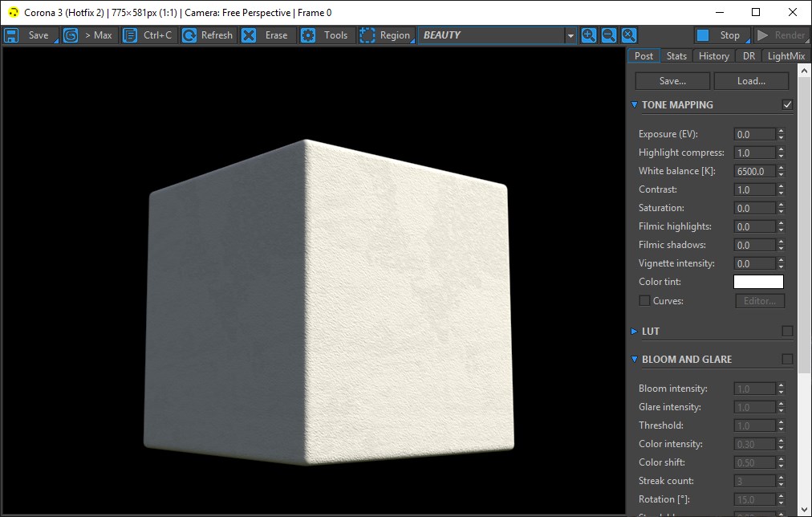Open the BEAUTY render element dropdown

click(570, 36)
